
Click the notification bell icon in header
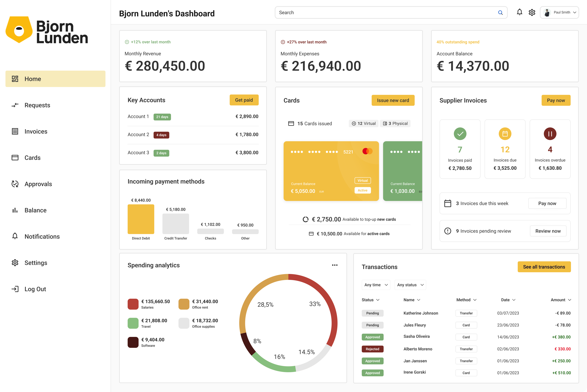tap(519, 12)
